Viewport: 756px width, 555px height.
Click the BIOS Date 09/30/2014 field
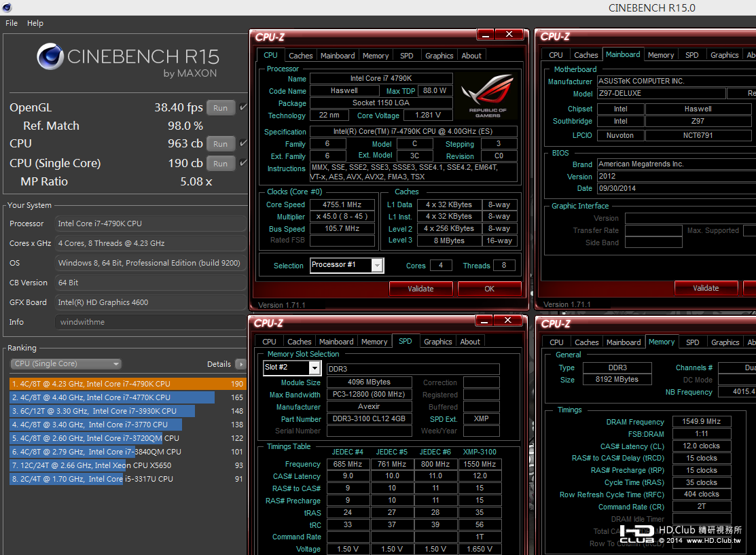tap(677, 189)
